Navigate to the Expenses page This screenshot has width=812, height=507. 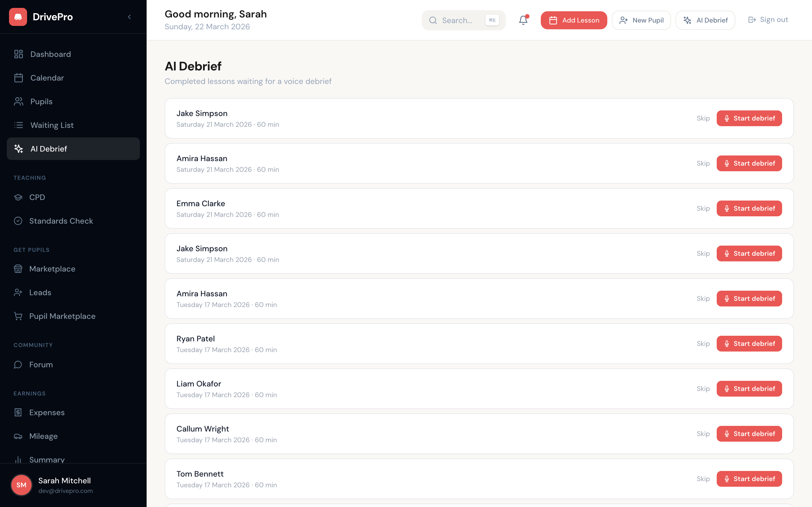pyautogui.click(x=47, y=412)
